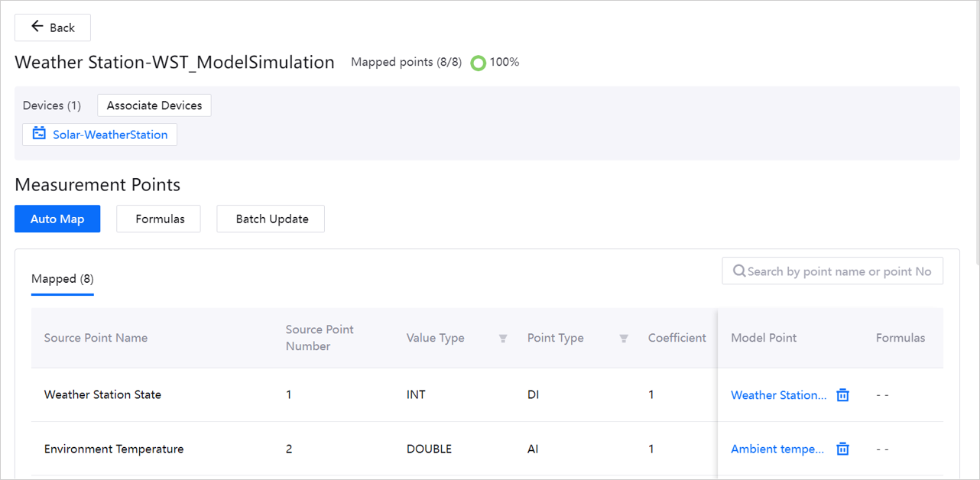Viewport: 980px width, 480px height.
Task: Click the back arrow icon
Action: (x=37, y=27)
